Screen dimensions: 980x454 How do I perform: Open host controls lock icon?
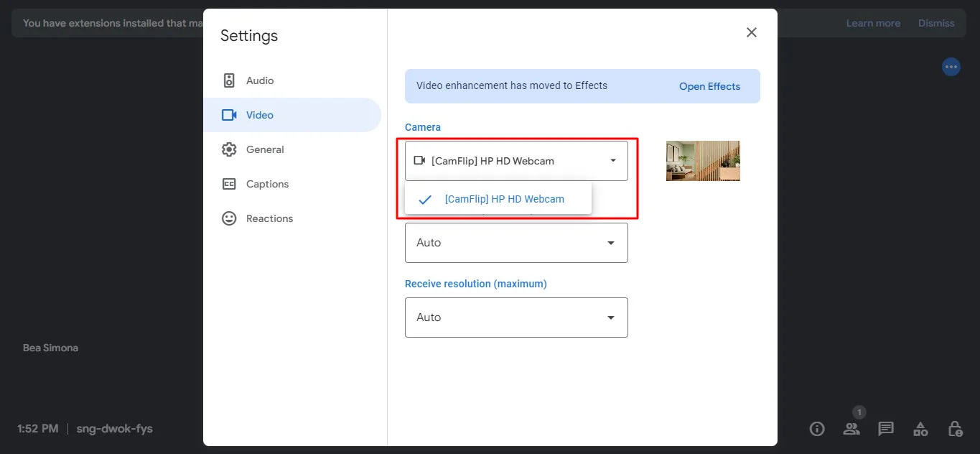(955, 429)
